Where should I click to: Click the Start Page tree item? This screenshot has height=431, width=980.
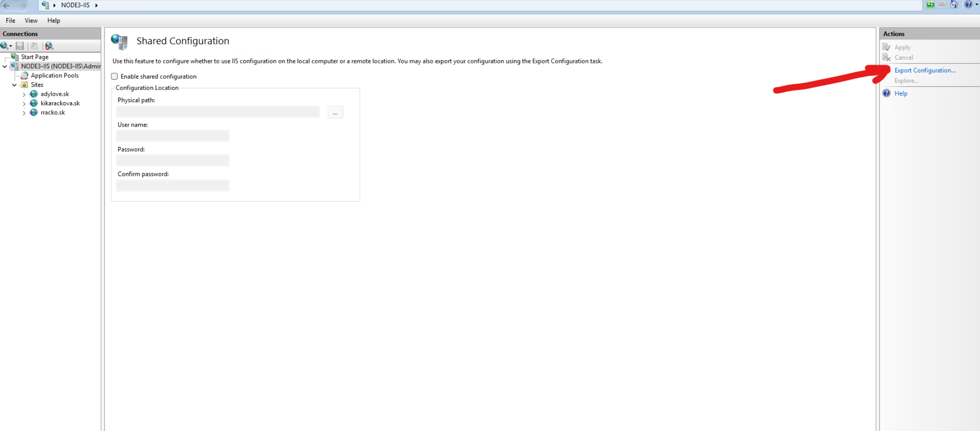pyautogui.click(x=35, y=57)
